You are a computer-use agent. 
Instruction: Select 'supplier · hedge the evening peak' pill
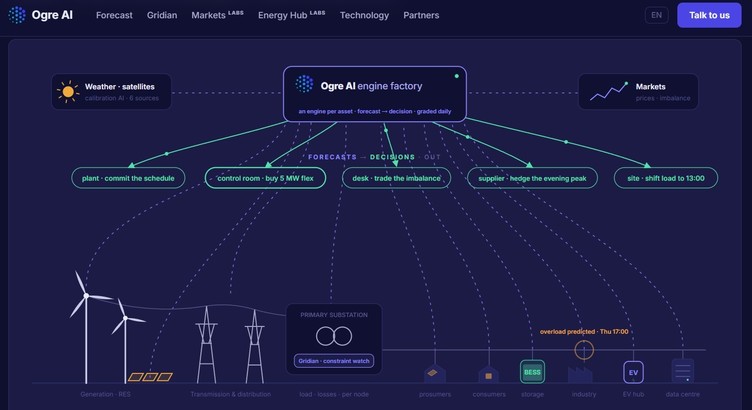532,178
